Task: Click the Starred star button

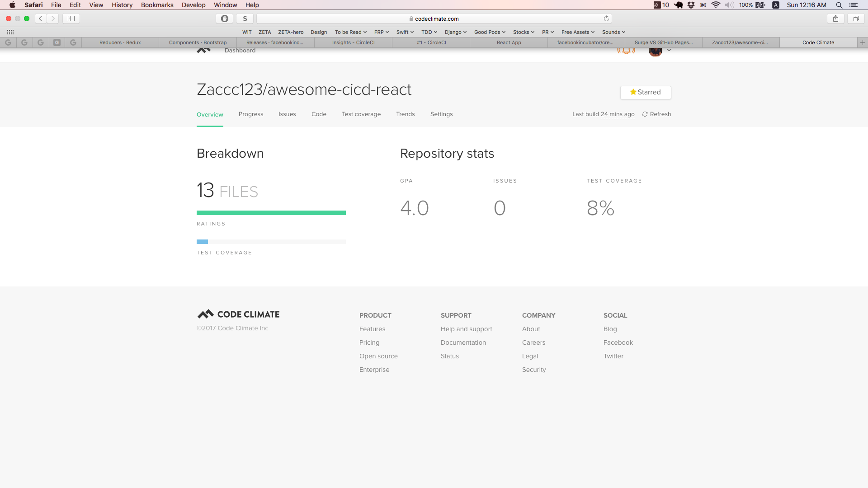Action: coord(645,92)
